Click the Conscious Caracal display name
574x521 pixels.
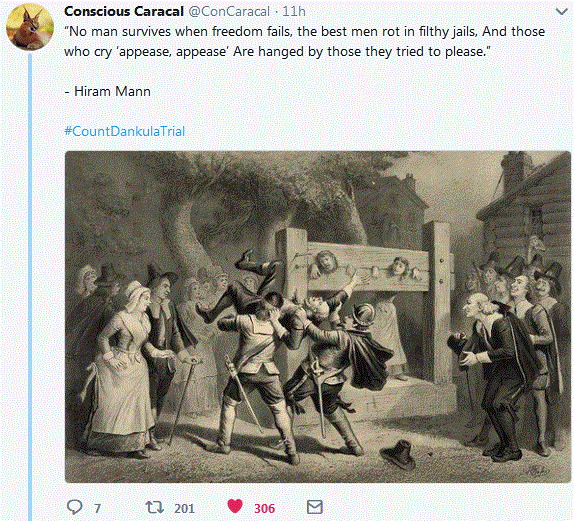[124, 11]
